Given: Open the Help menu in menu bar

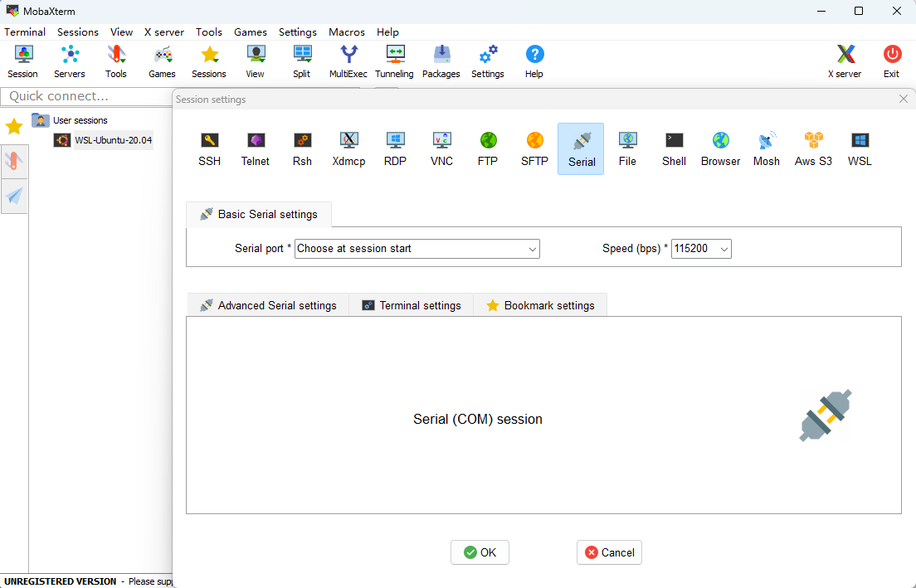Looking at the screenshot, I should point(387,32).
